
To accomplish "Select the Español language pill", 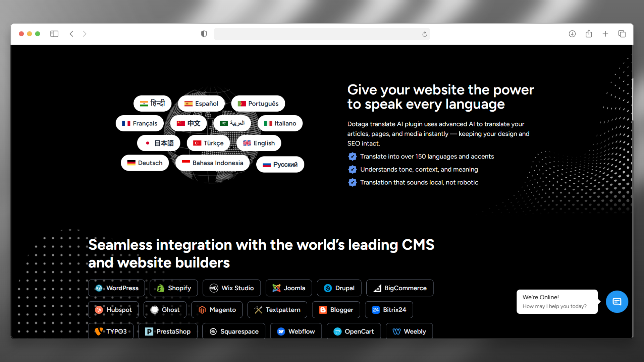I will 201,104.
